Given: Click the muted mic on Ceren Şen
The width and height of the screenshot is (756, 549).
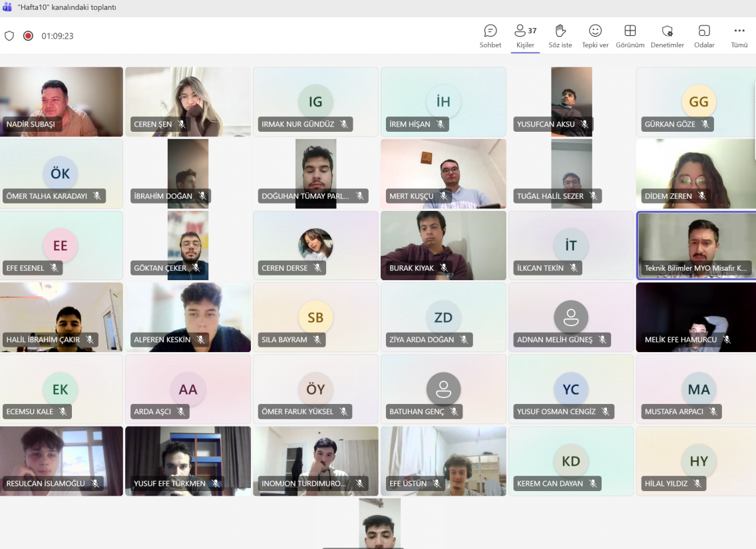Looking at the screenshot, I should pos(182,124).
